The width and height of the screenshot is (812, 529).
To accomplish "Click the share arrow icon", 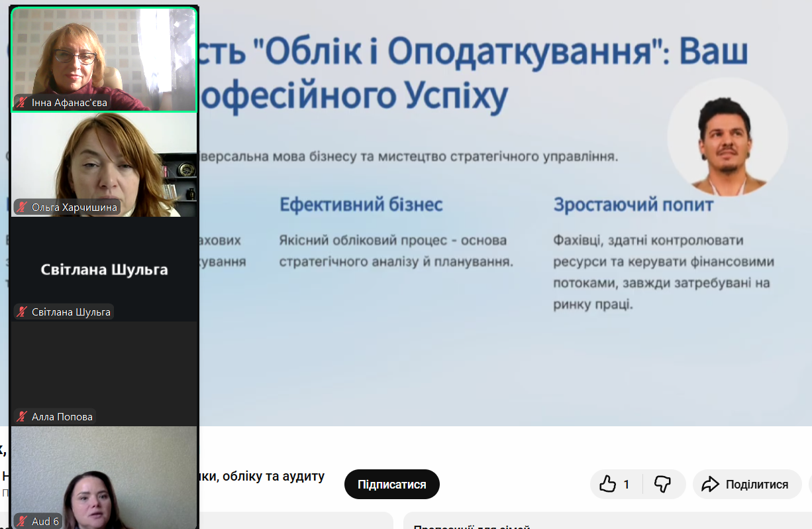I will [x=710, y=485].
